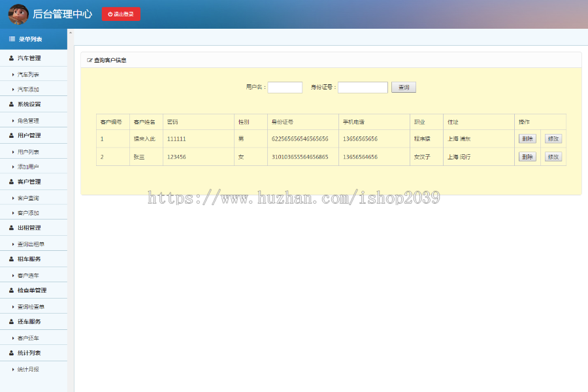
Task: Click the cartoon avatar logo in header
Action: pyautogui.click(x=18, y=14)
